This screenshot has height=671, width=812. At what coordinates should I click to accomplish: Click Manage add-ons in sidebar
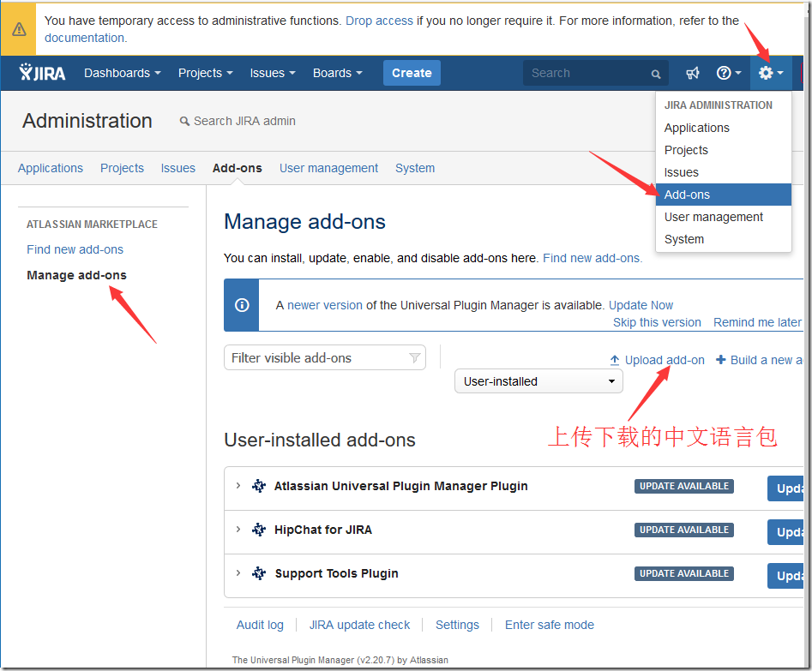point(76,275)
